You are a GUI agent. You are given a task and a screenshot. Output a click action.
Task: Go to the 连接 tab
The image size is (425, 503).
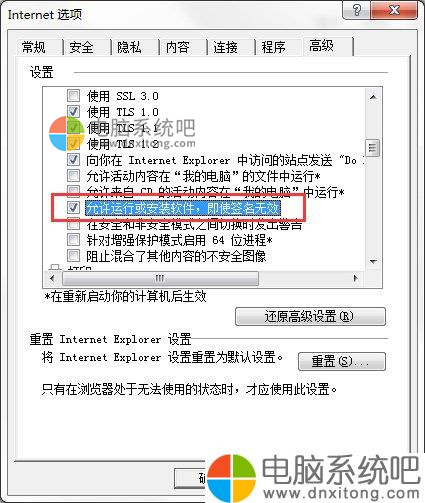click(x=225, y=47)
